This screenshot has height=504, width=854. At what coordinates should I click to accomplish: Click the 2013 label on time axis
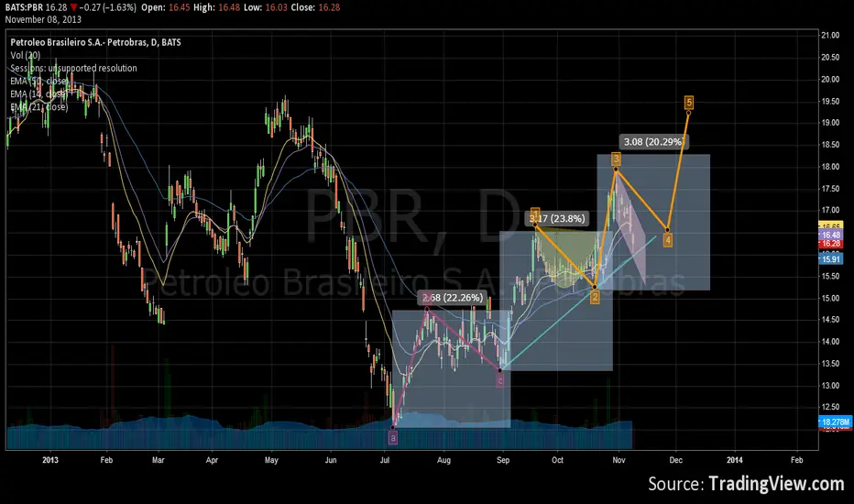pos(50,460)
